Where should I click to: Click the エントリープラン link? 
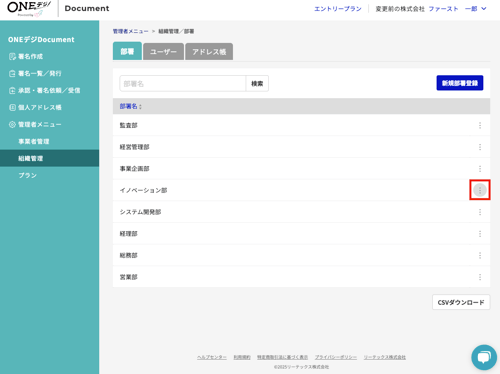[x=338, y=9]
